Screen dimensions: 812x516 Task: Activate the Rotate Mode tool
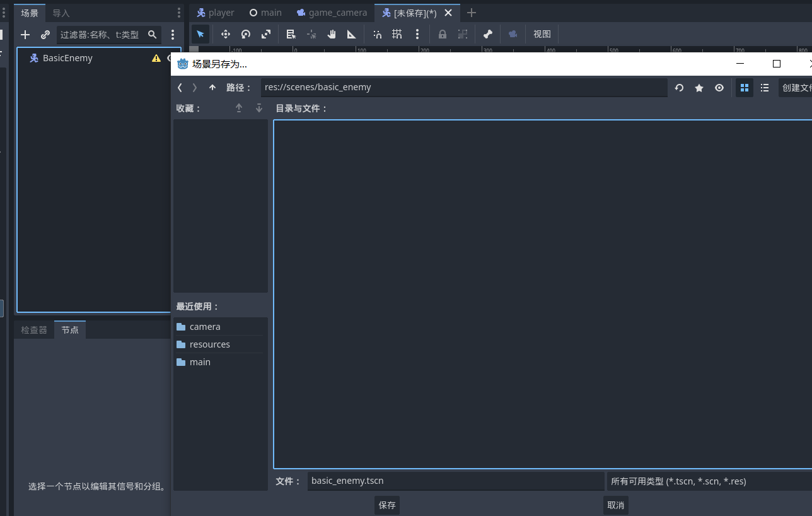point(246,34)
